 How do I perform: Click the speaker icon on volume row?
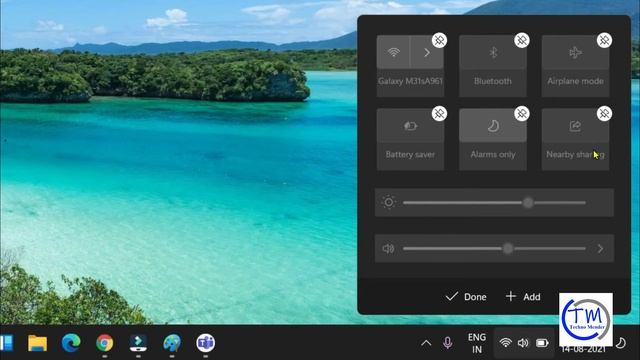[x=388, y=249]
